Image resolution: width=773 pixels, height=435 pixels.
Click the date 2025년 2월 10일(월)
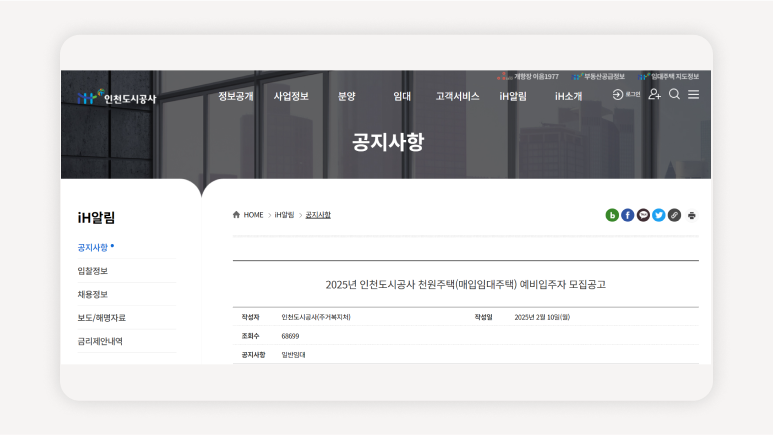[542, 317]
